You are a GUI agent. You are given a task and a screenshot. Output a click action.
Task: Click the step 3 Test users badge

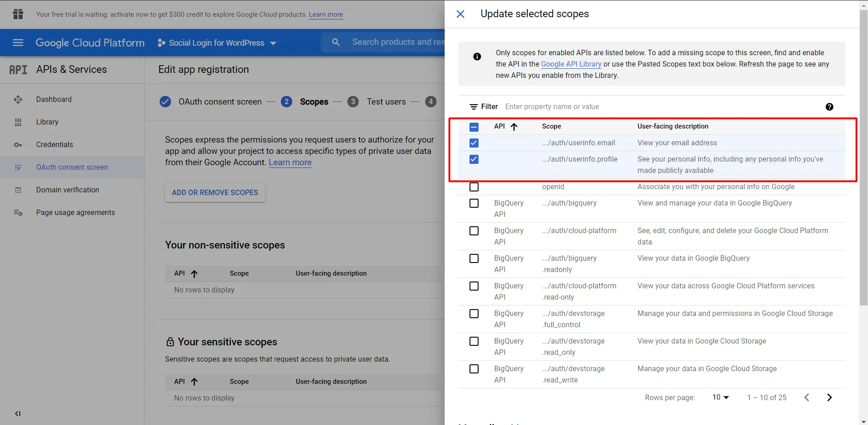coord(353,102)
